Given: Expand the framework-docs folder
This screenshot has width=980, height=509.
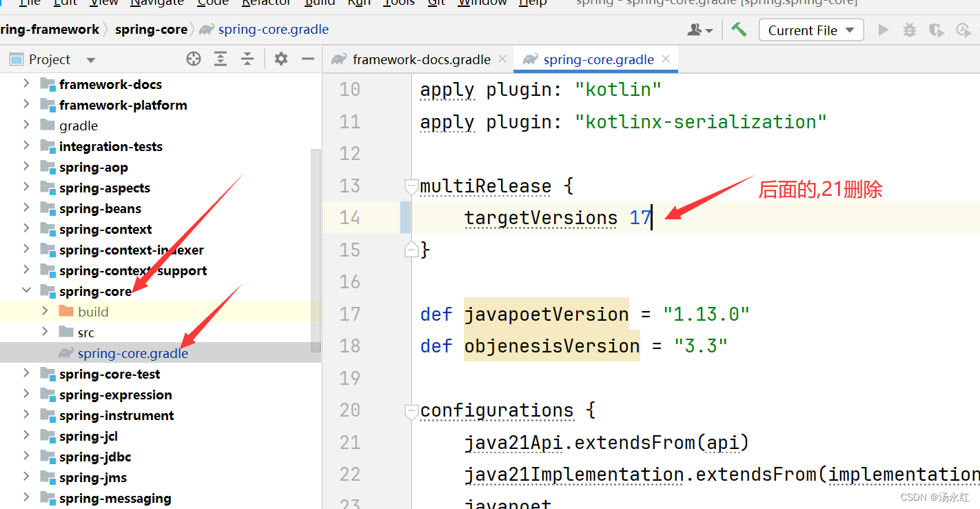Looking at the screenshot, I should (x=26, y=84).
